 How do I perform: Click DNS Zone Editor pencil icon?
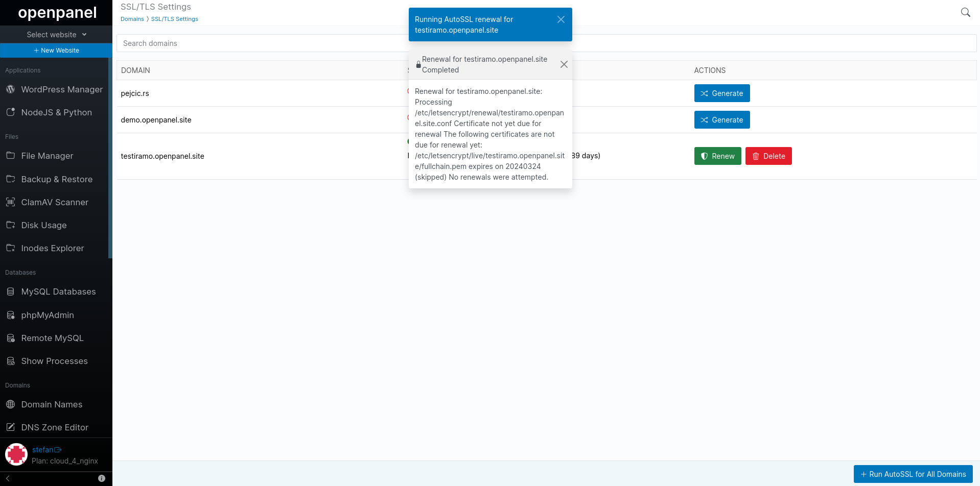point(10,427)
